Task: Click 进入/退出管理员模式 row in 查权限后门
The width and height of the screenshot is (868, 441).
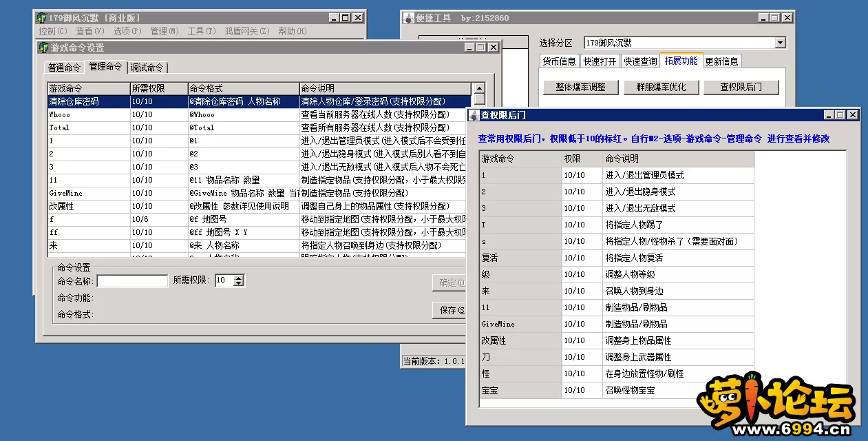Action: (x=617, y=175)
